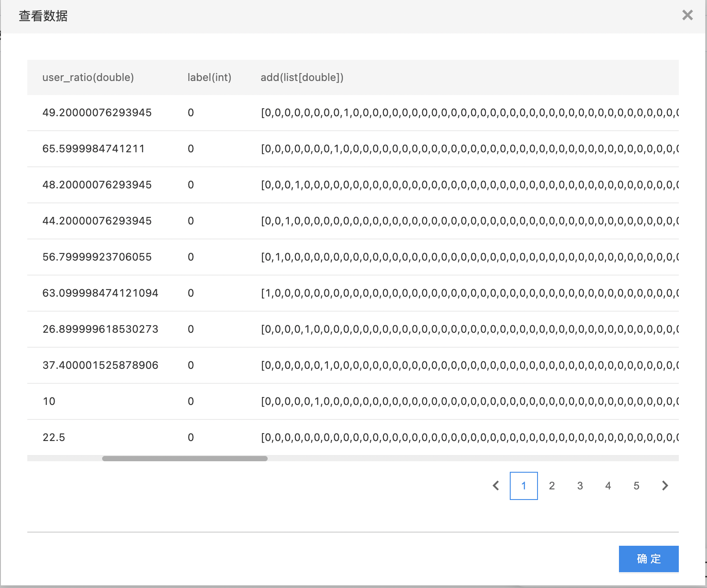The image size is (707, 588).
Task: Switch to page 2
Action: click(x=552, y=486)
